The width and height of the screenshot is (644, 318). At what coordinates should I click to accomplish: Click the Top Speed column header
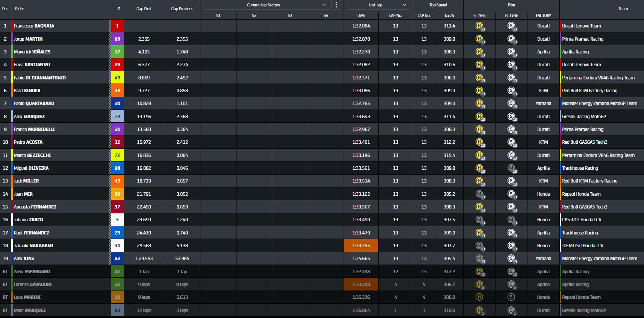(438, 5)
